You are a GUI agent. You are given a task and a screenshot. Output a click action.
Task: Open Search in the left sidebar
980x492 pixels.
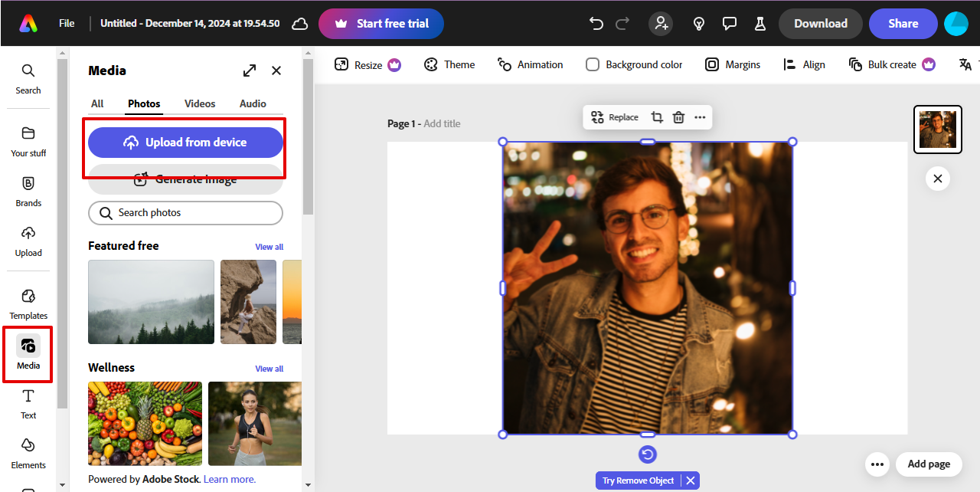[28, 79]
